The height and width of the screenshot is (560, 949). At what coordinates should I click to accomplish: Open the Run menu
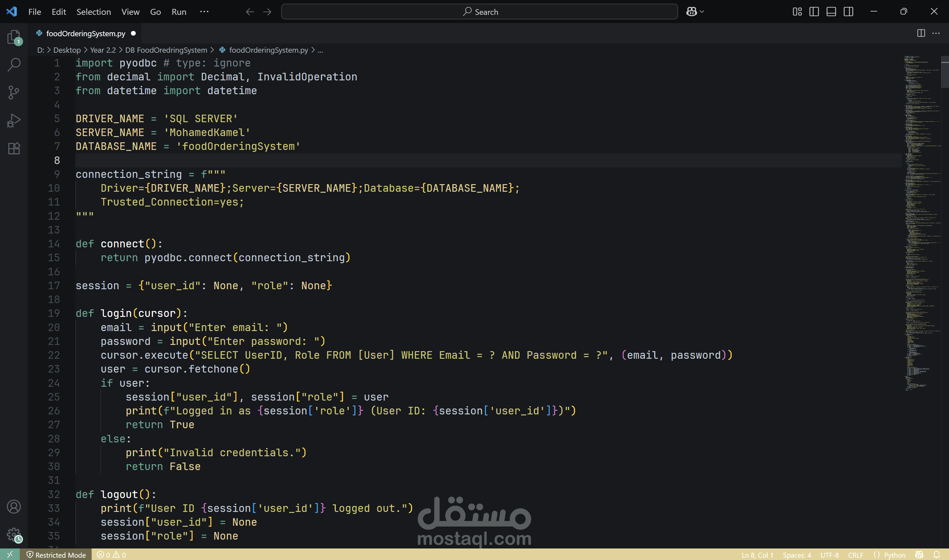tap(179, 12)
